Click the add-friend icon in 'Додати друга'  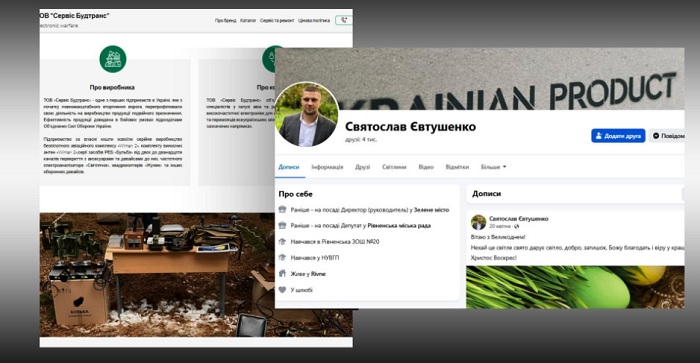tap(599, 136)
